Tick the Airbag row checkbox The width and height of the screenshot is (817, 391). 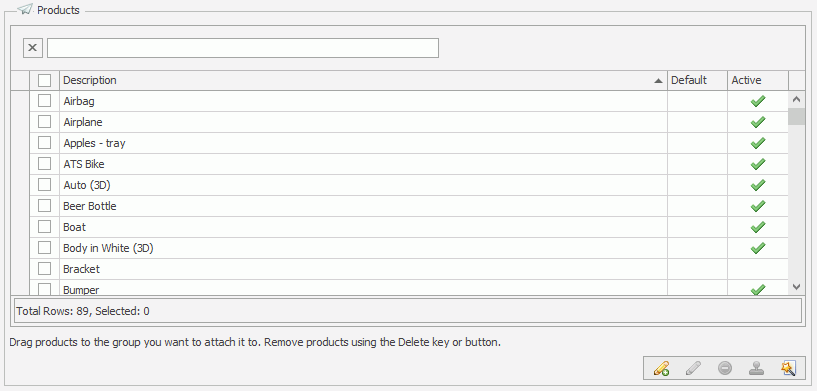(x=44, y=101)
